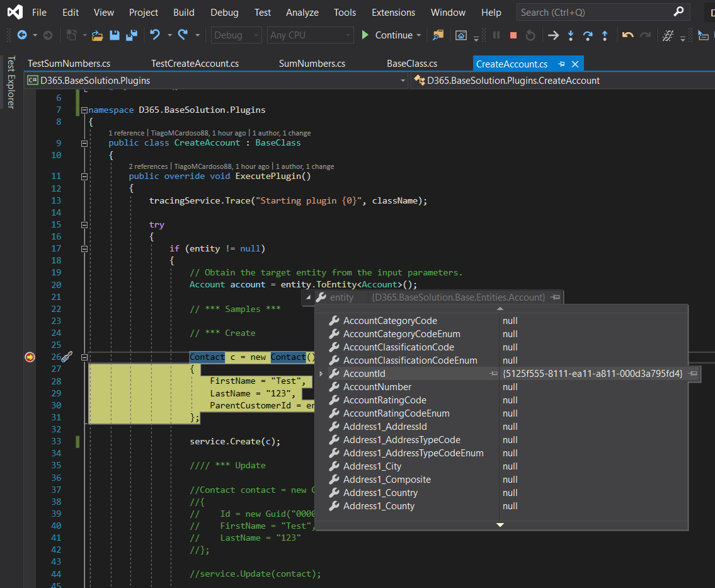
Task: Click the Restart debugging icon
Action: coord(530,35)
